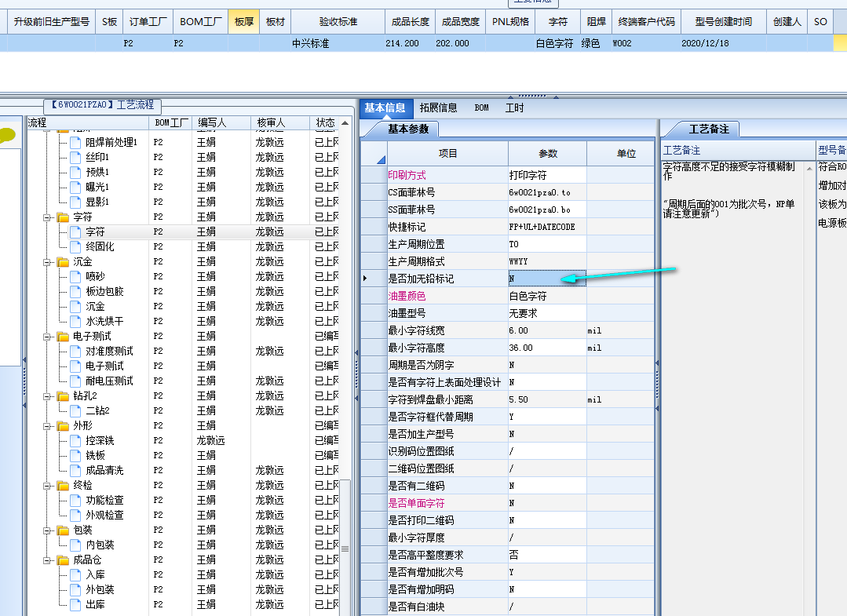This screenshot has height=616, width=847.
Task: Collapse the 外形 folder node
Action: (x=47, y=426)
